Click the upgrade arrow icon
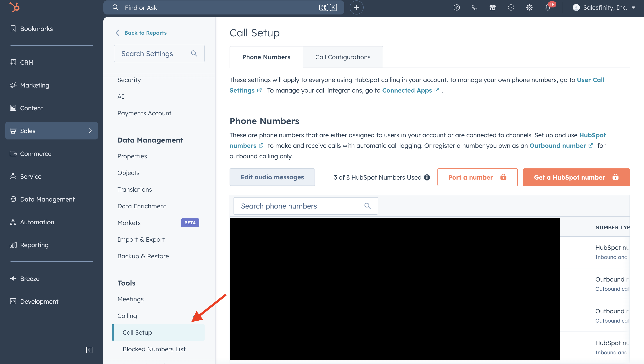Viewport: 644px width, 364px height. (x=456, y=7)
